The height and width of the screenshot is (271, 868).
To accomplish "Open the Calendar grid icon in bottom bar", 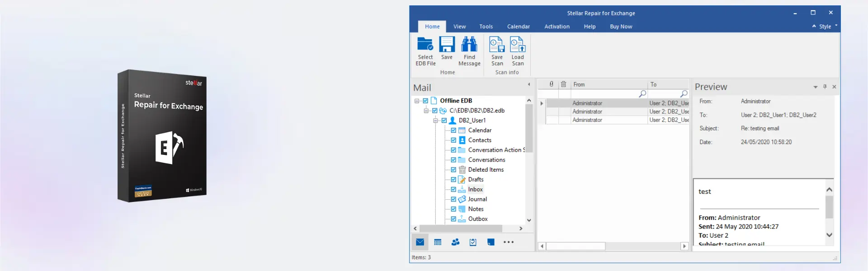I will point(438,242).
